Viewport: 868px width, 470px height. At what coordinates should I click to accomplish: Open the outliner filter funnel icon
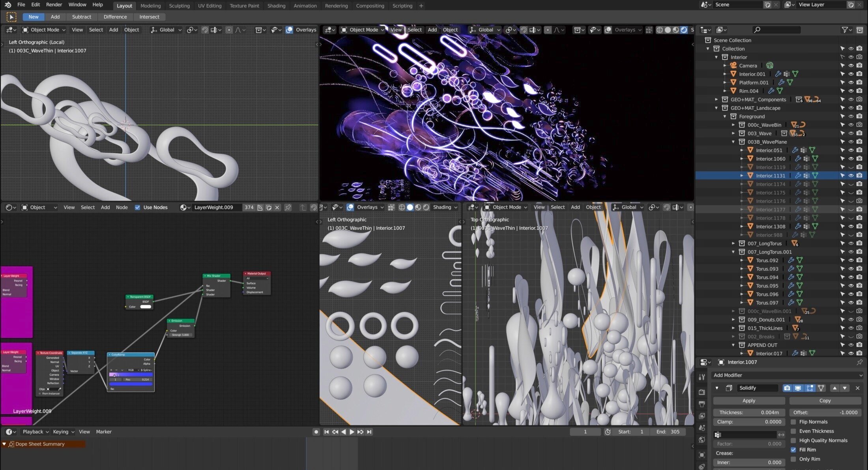tap(845, 30)
